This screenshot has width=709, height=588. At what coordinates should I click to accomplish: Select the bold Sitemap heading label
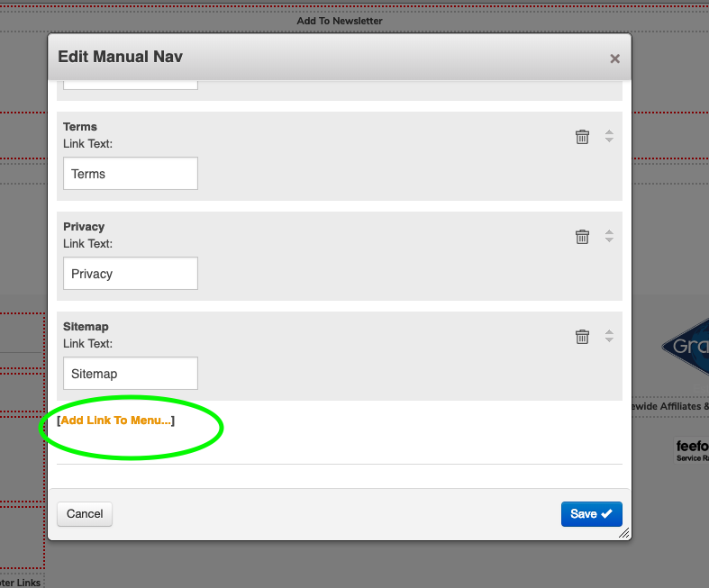coord(86,326)
